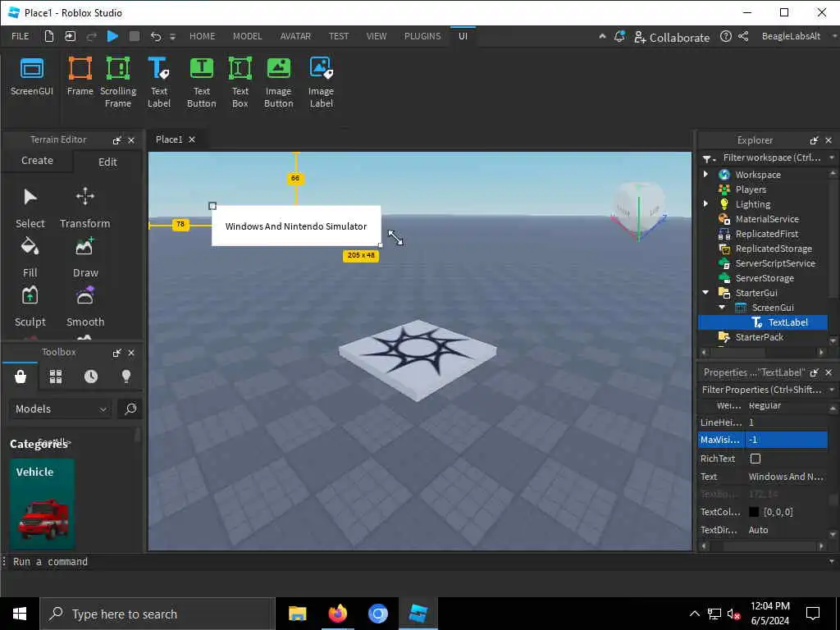Switch to the Terrain Editor Create tab
The width and height of the screenshot is (840, 630).
click(x=37, y=161)
